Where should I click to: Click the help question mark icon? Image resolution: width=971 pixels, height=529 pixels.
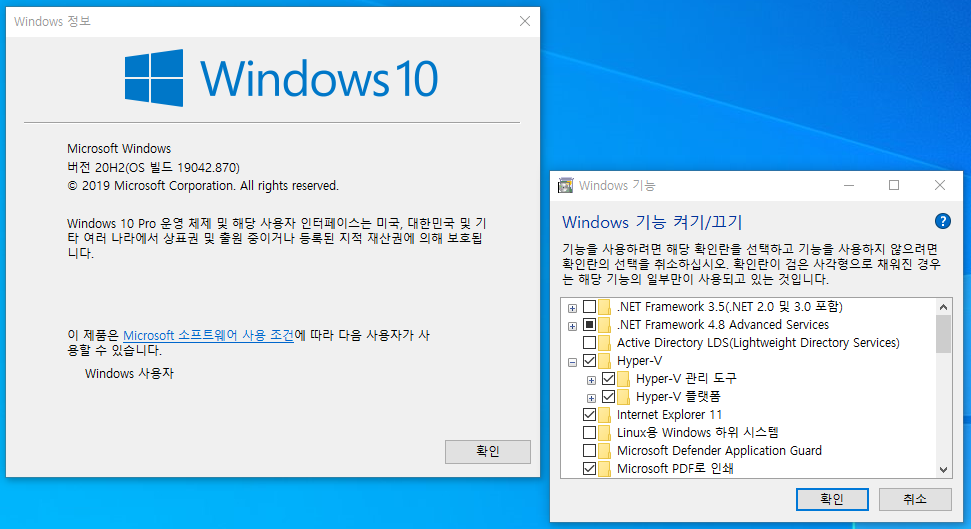click(x=943, y=221)
